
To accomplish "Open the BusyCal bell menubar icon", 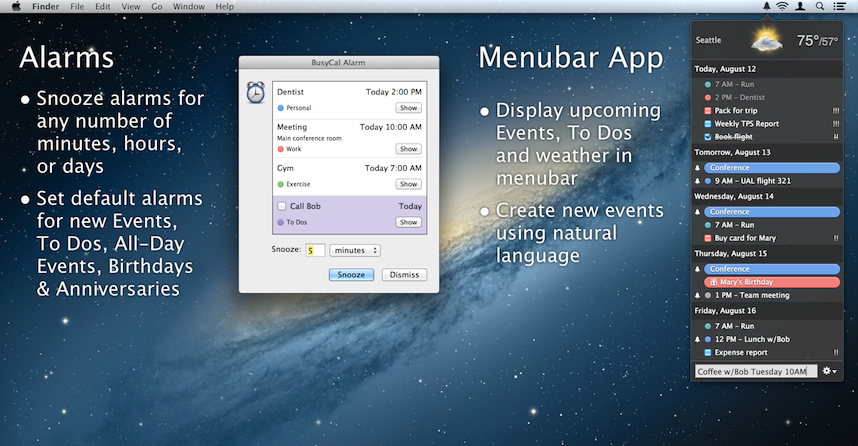I will (767, 6).
